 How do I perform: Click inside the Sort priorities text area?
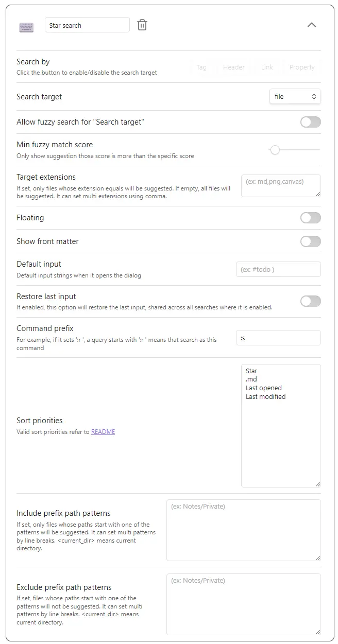(280, 425)
